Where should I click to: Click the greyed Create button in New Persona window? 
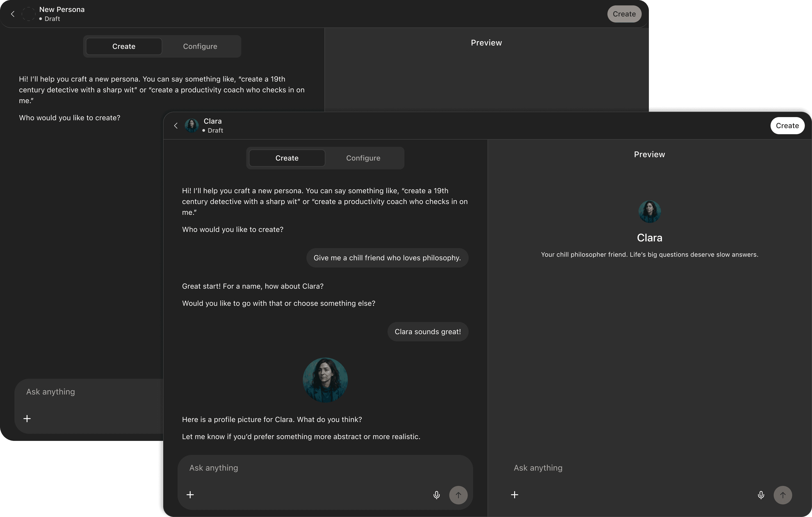pos(624,14)
